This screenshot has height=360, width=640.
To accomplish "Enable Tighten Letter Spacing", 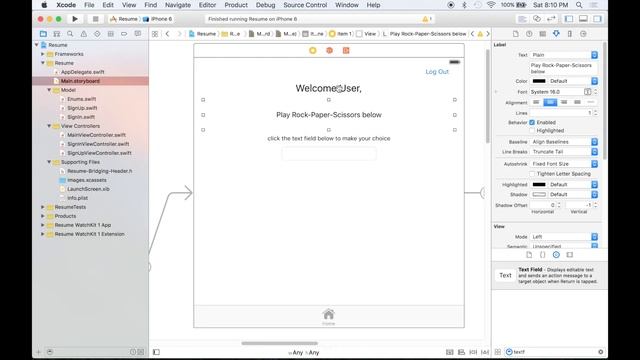I will tap(532, 174).
